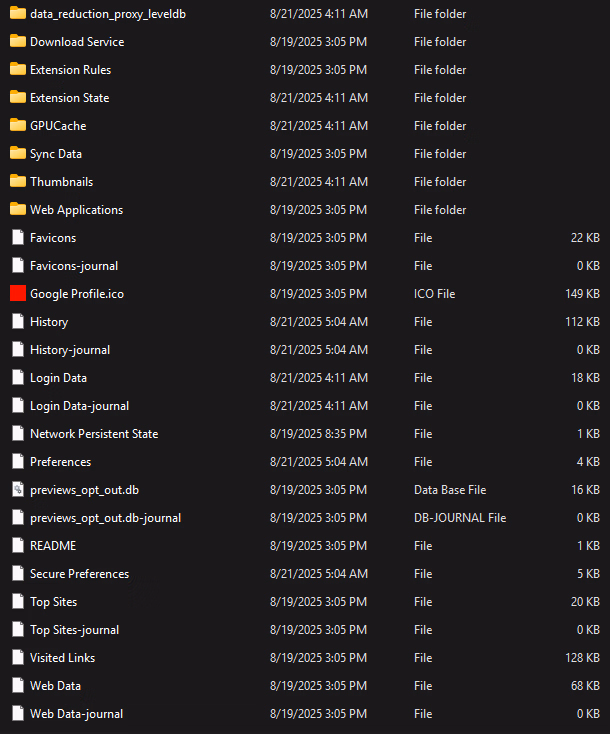Select the Download Service folder name

tap(77, 42)
